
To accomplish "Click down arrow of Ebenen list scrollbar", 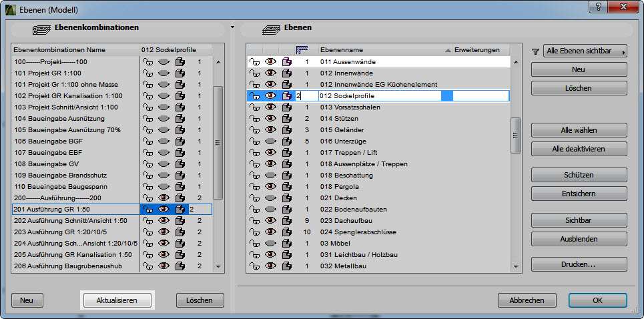I will [x=516, y=266].
